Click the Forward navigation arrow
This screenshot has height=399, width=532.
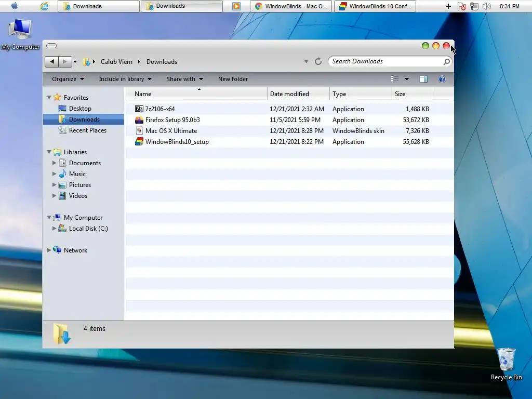65,61
